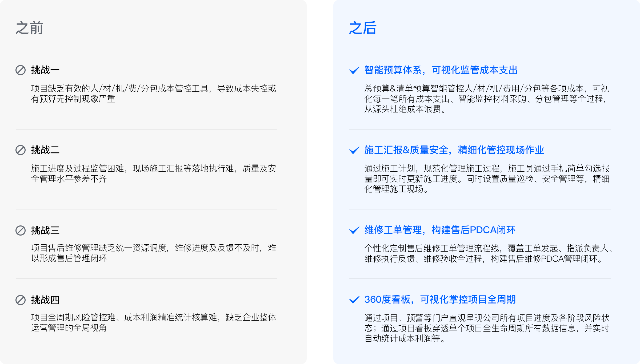Viewport: 640px width, 364px height.
Task: Select the blue 之后 section title
Action: tap(363, 28)
